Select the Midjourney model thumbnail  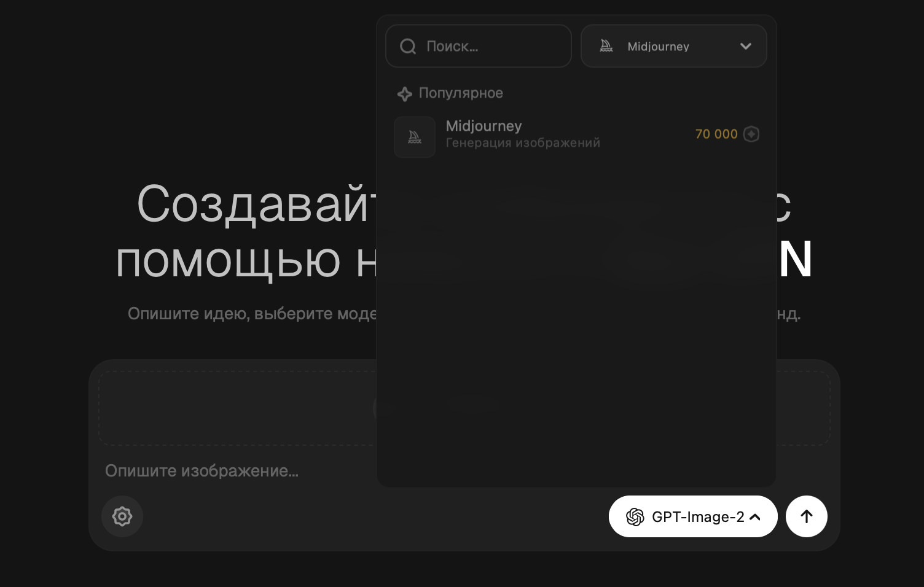click(415, 137)
